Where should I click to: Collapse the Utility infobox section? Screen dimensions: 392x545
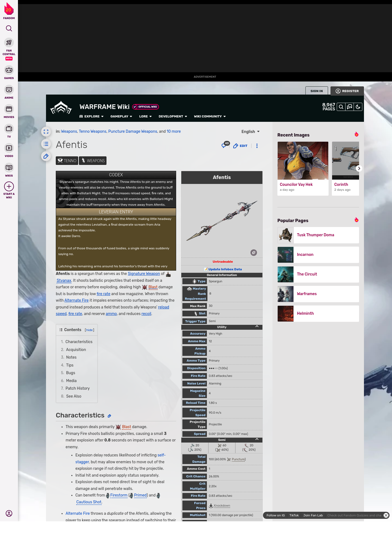coord(257,326)
